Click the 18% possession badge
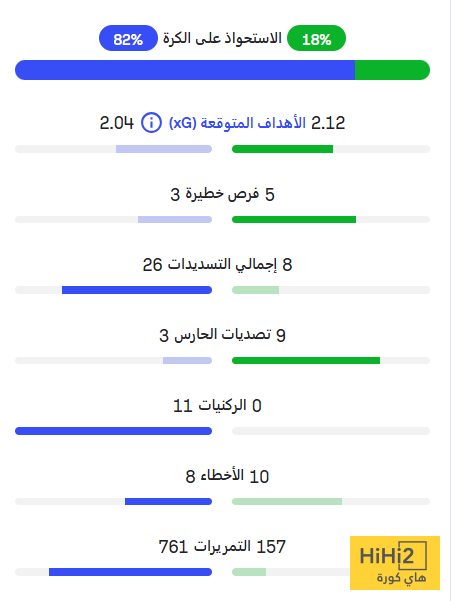The image size is (451, 601). pos(317,38)
